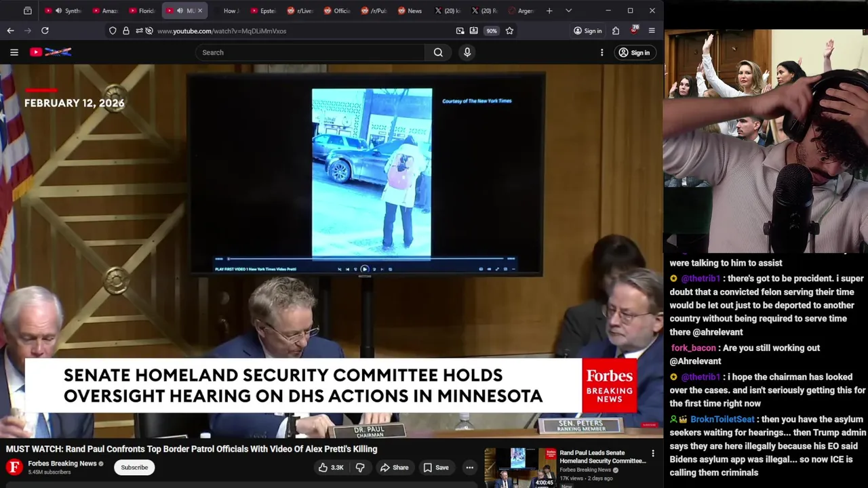Reload the page with the refresh icon
868x488 pixels.
[45, 30]
